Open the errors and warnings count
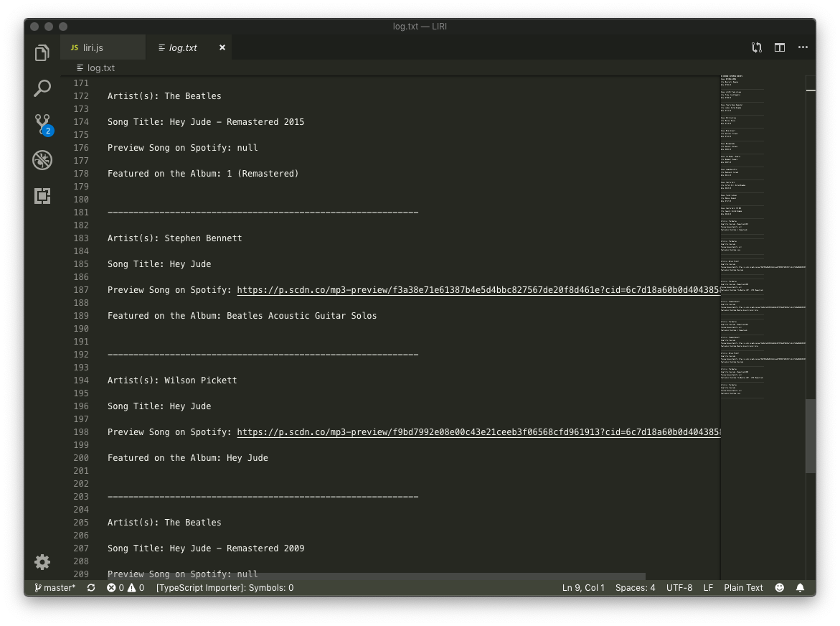The image size is (840, 626). tap(126, 588)
